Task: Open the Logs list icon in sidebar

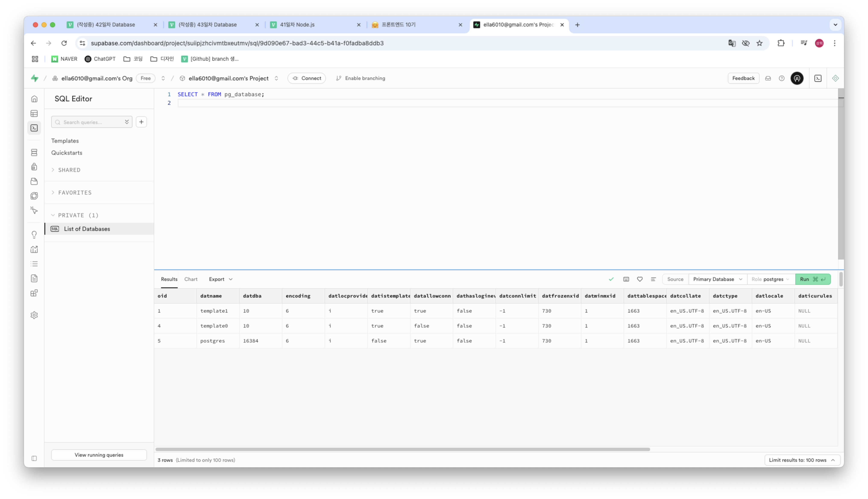Action: 34,264
